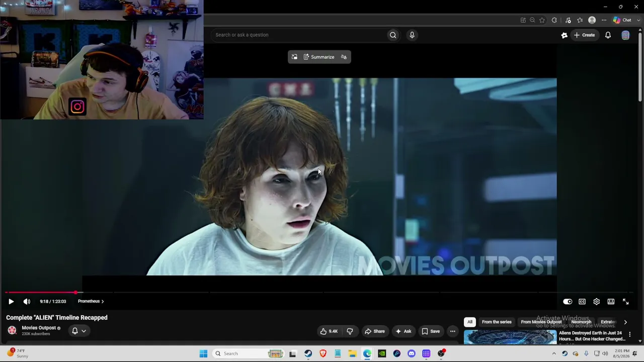Launch Steam from the taskbar
The image size is (644, 362).
click(x=308, y=353)
